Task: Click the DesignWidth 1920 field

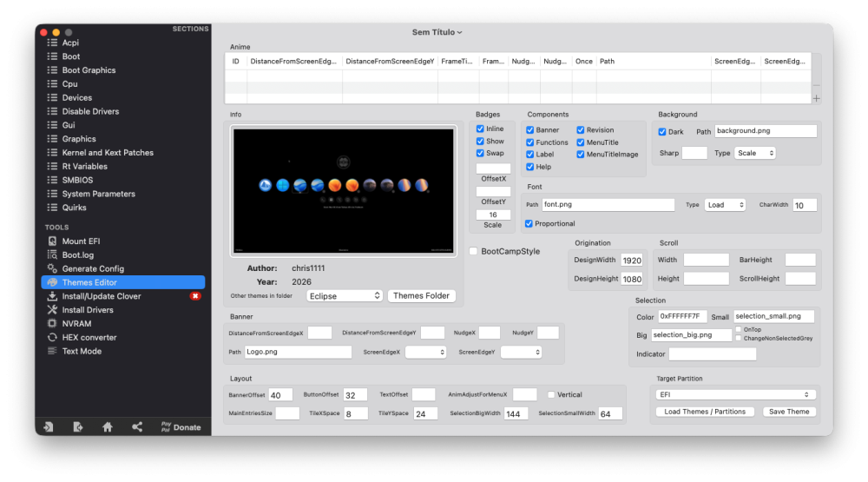Action: coord(632,260)
